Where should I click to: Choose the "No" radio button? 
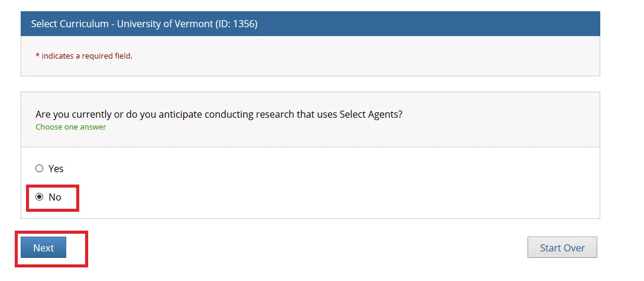click(40, 197)
